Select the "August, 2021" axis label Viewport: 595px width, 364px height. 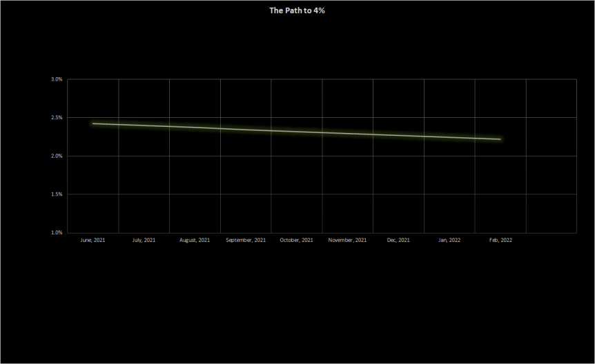click(195, 241)
